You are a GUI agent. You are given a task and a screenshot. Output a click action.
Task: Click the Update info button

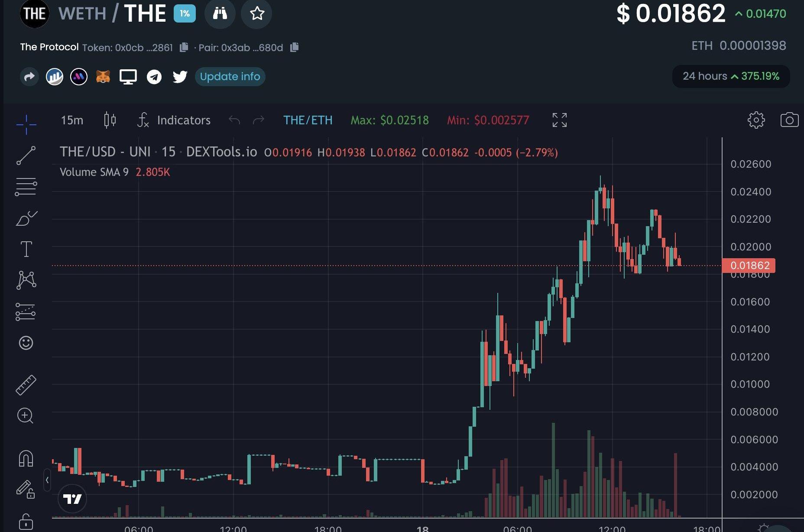tap(230, 77)
